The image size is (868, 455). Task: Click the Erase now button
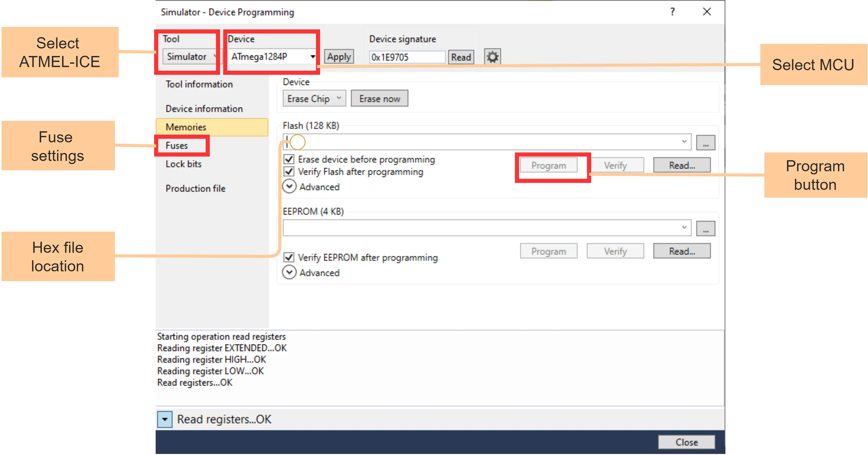click(379, 98)
